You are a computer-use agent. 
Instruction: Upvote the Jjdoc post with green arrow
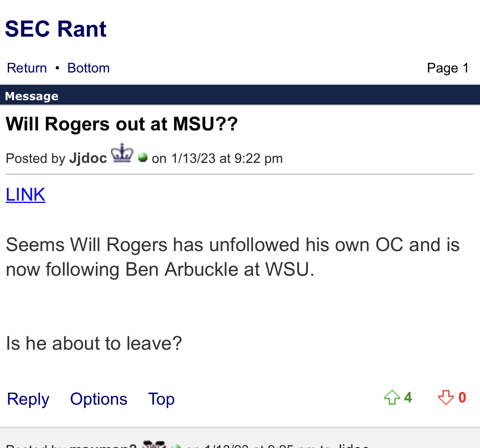[x=392, y=398]
